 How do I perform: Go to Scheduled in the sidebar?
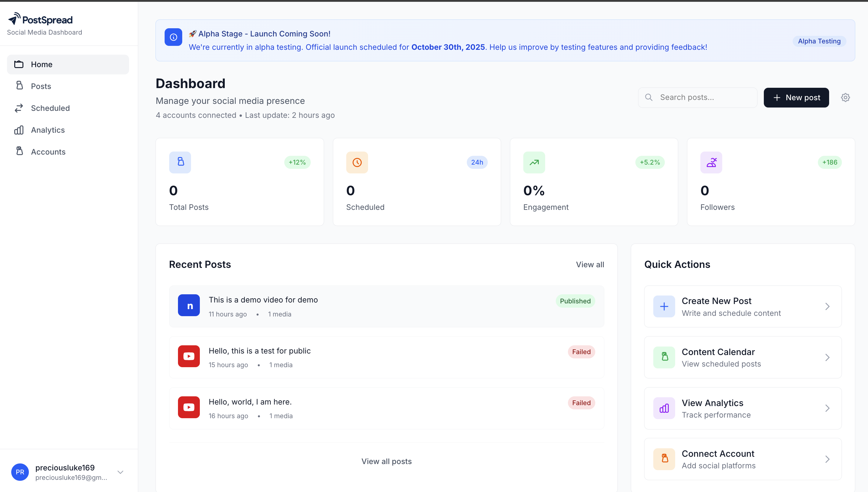50,108
